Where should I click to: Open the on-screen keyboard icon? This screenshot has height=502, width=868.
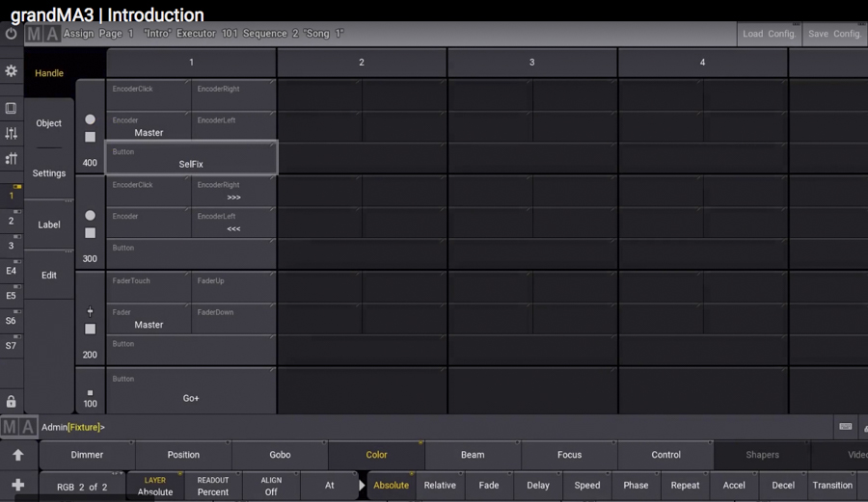pyautogui.click(x=845, y=426)
